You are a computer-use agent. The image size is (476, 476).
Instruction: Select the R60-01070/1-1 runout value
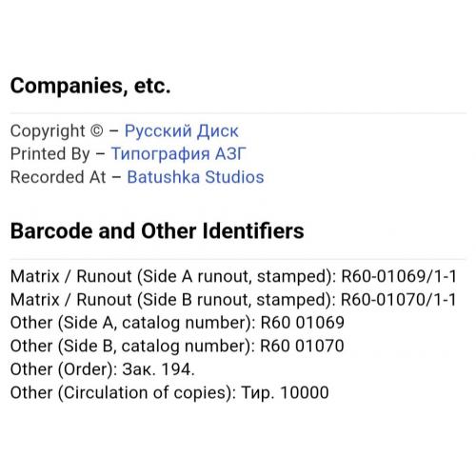pos(399,300)
